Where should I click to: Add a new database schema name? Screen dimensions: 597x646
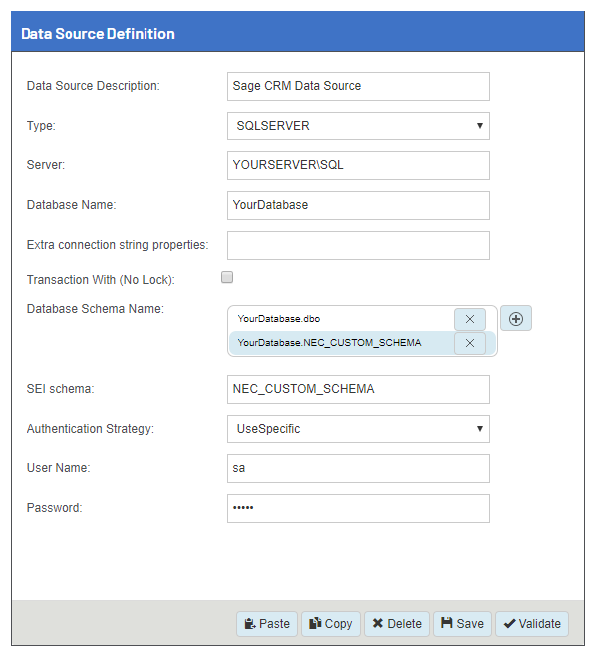pyautogui.click(x=516, y=318)
